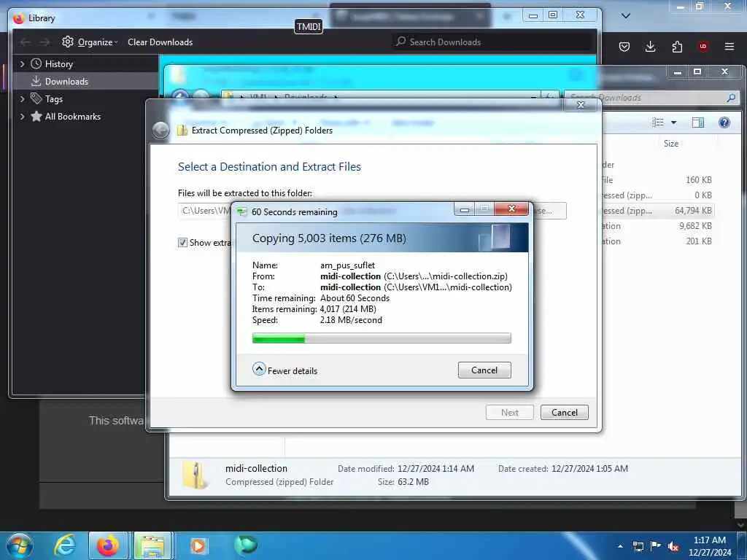Expand the Tags tree item
This screenshot has width=747, height=560.
click(x=22, y=99)
